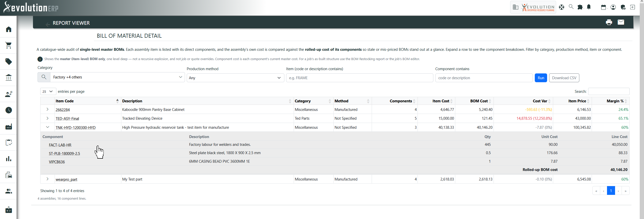Click the logout arrow icon

[632, 7]
